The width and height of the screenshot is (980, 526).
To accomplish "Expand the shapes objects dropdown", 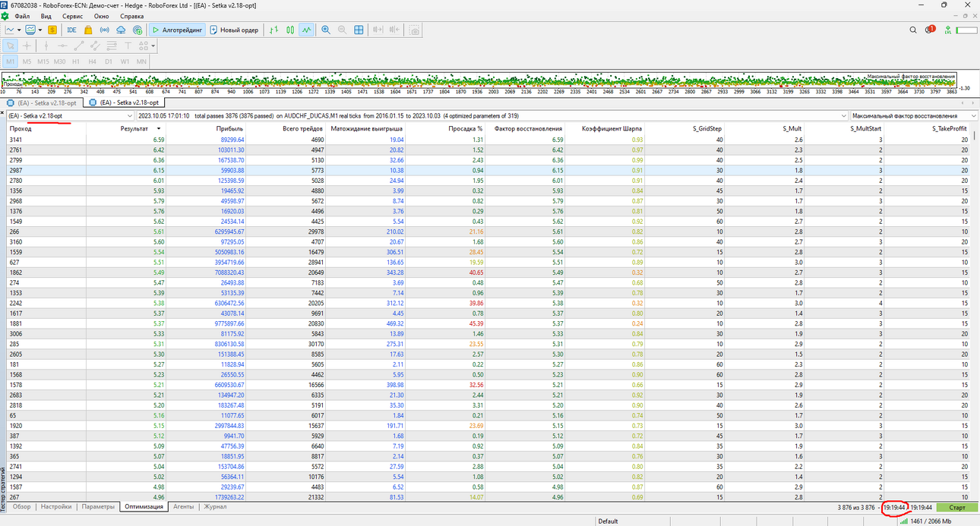I will click(153, 46).
